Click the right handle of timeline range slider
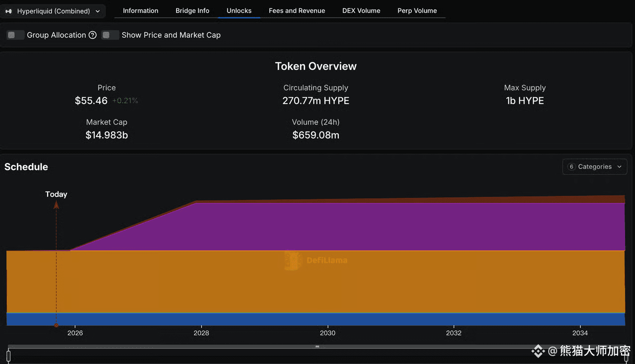Viewport: 635px width, 364px height. [627, 355]
